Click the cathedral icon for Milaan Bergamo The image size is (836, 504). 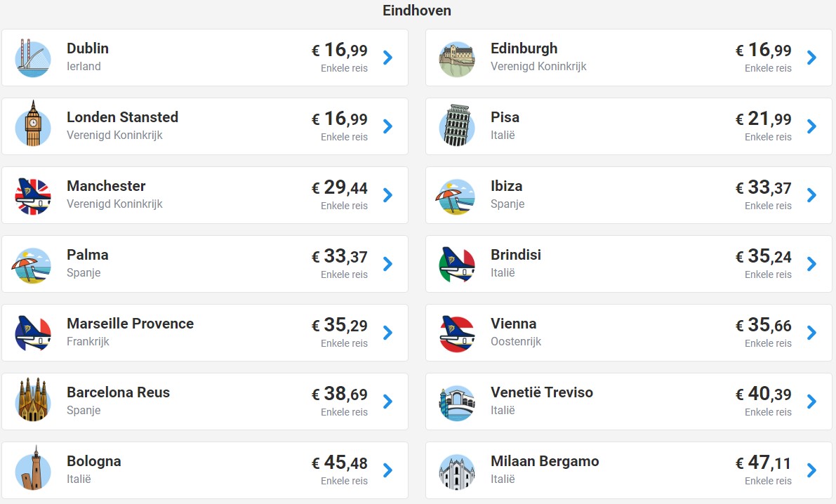(x=457, y=472)
